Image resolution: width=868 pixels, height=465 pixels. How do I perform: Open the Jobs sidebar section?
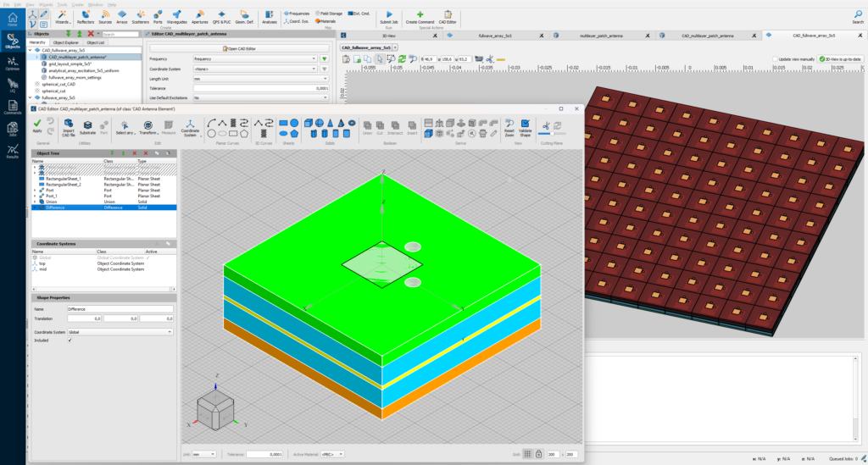point(12,130)
